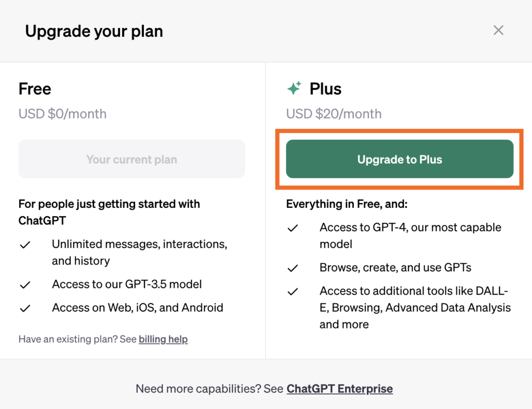
Task: Click checkmark beside GPT-3.5 model access
Action: (25, 285)
